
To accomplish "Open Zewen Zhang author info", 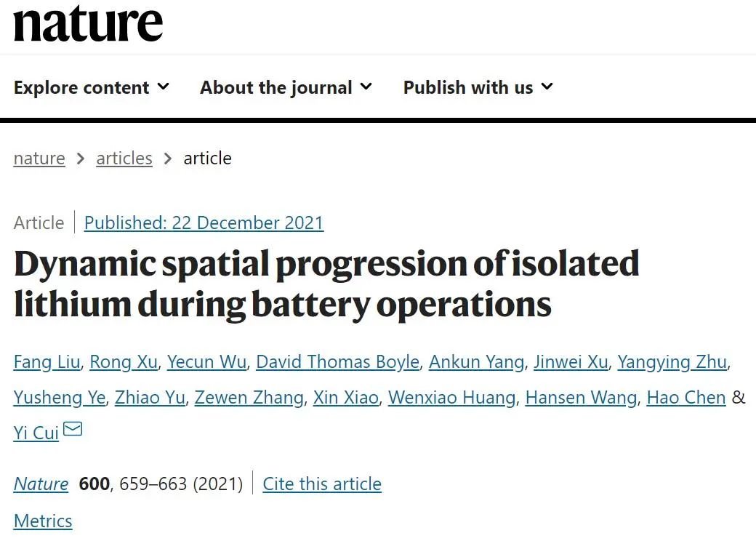I will click(x=249, y=397).
